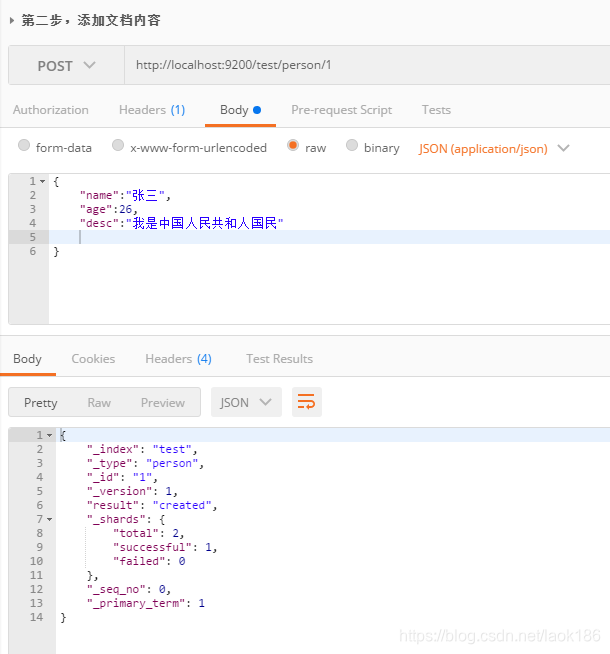
Task: Fold request body at line 1 arrow
Action: coord(43,181)
